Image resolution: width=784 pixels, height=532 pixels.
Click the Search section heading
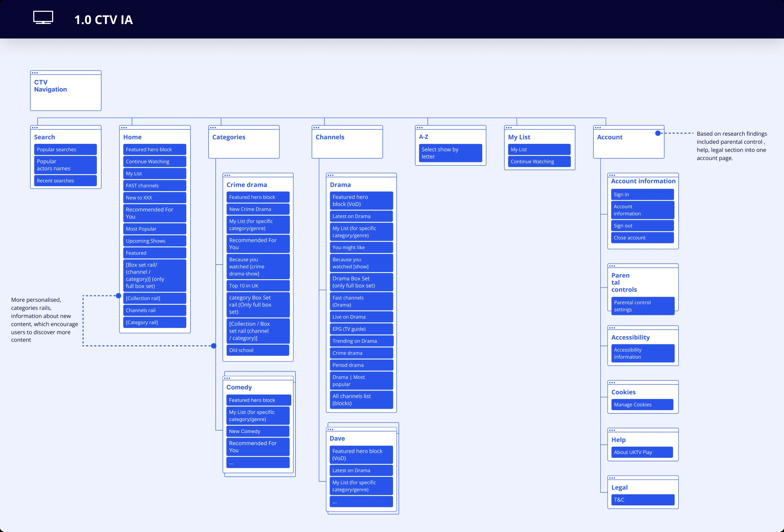[x=45, y=137]
